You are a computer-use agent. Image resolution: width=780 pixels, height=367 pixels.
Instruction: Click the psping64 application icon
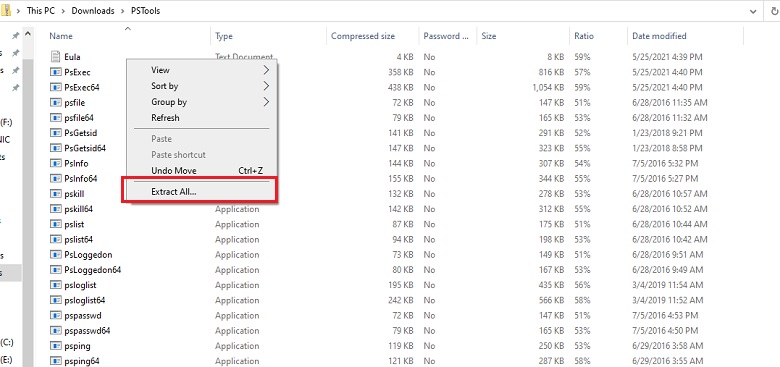click(56, 361)
